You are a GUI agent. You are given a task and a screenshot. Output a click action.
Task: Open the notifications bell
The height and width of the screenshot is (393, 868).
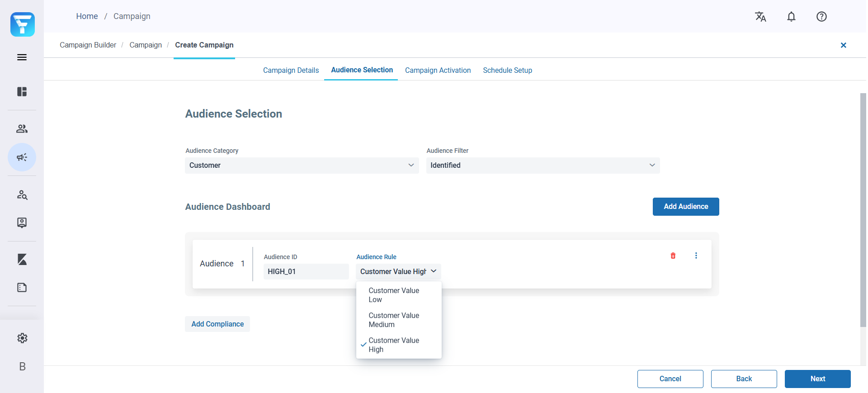tap(791, 17)
